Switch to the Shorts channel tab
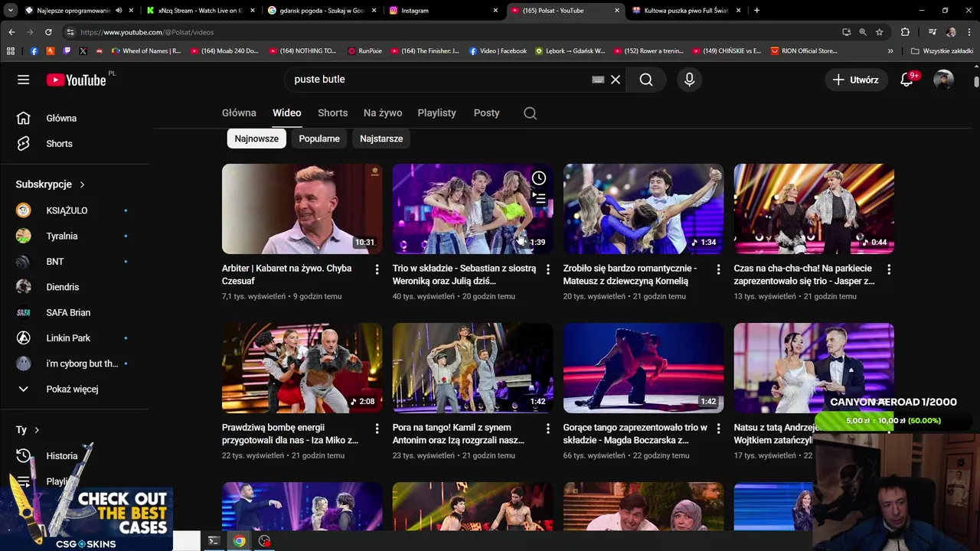 [x=332, y=112]
